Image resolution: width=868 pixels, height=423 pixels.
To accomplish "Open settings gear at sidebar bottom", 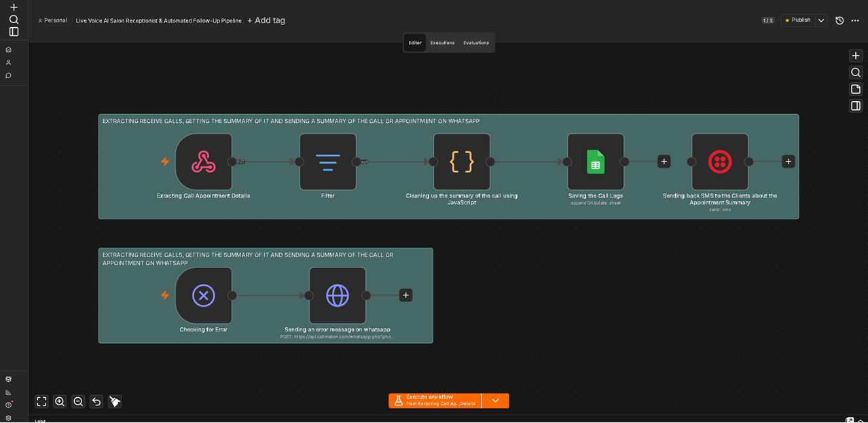I will point(8,418).
